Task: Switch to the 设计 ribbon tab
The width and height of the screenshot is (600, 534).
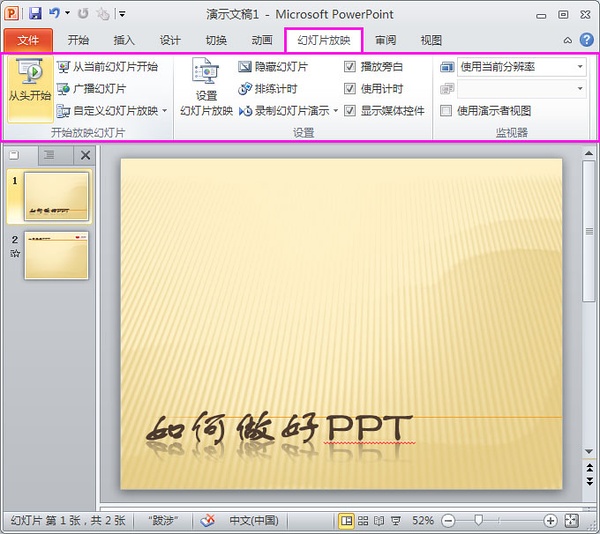Action: tap(170, 40)
